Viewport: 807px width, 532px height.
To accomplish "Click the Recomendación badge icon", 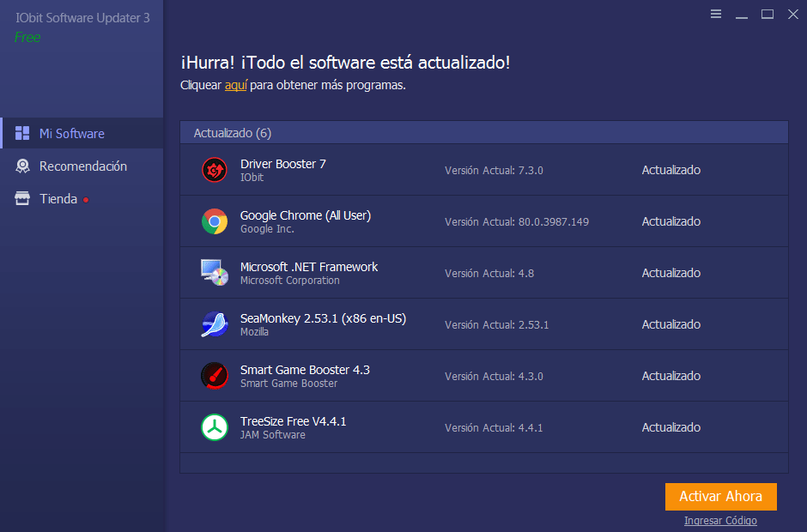I will tap(23, 166).
